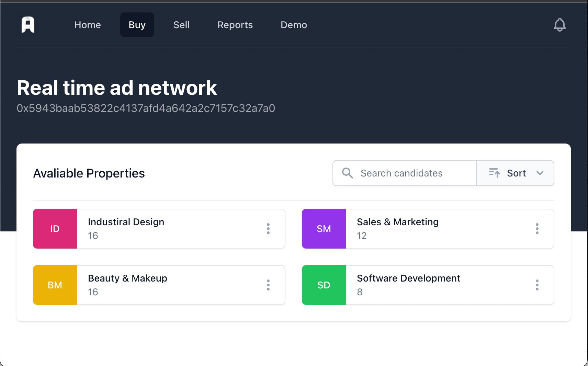
Task: Open options menu for Sales & Marketing
Action: tap(537, 229)
